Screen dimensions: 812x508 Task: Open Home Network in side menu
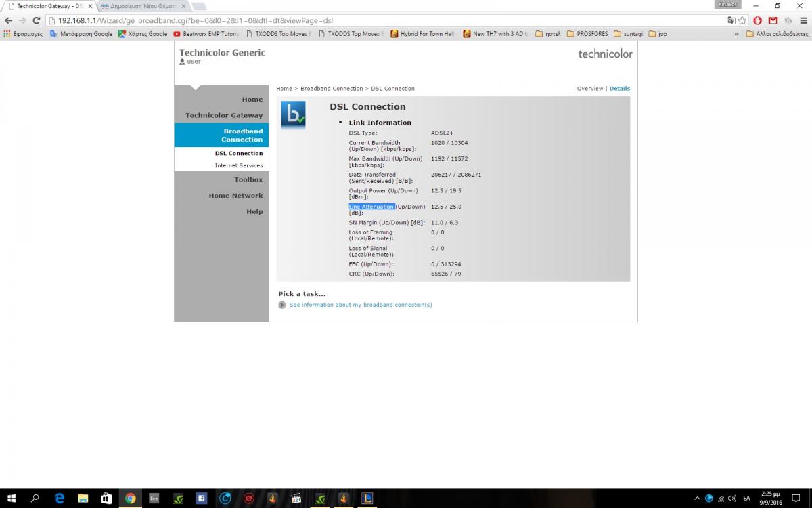point(235,196)
